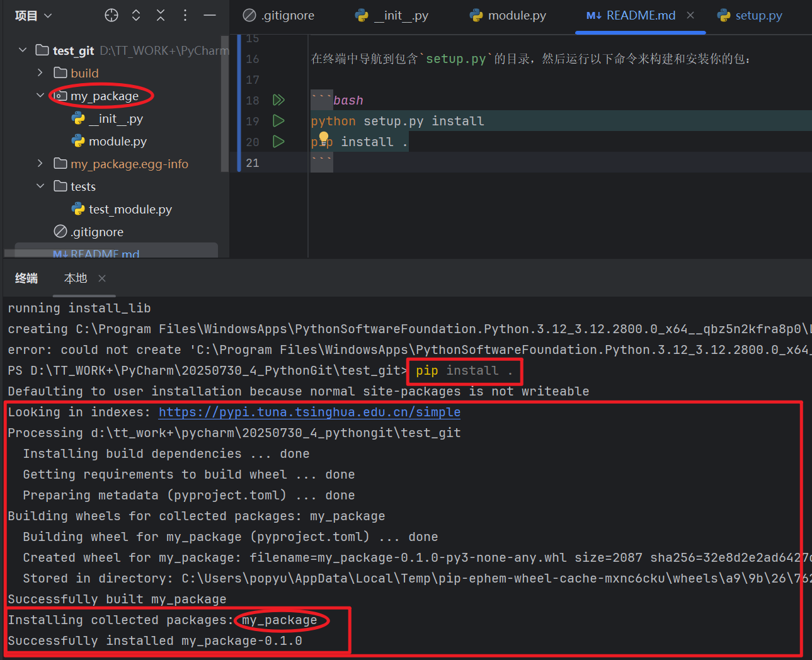Click the 'Successfully built my_package' terminal line
The image size is (812, 660).
coord(117,599)
